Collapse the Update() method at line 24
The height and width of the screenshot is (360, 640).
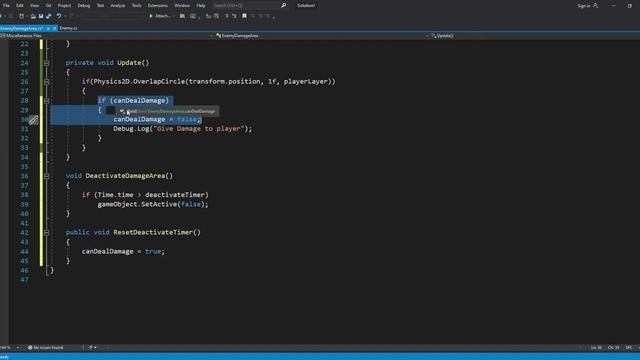point(47,63)
